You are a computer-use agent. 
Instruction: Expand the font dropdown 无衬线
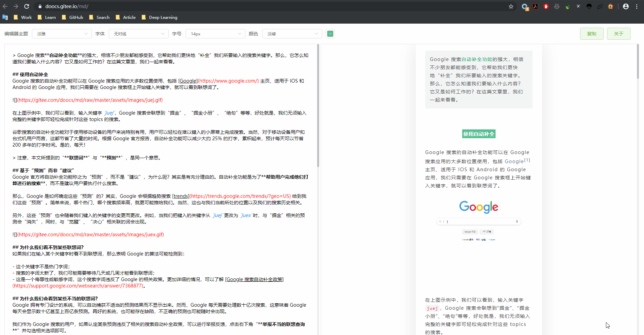139,34
